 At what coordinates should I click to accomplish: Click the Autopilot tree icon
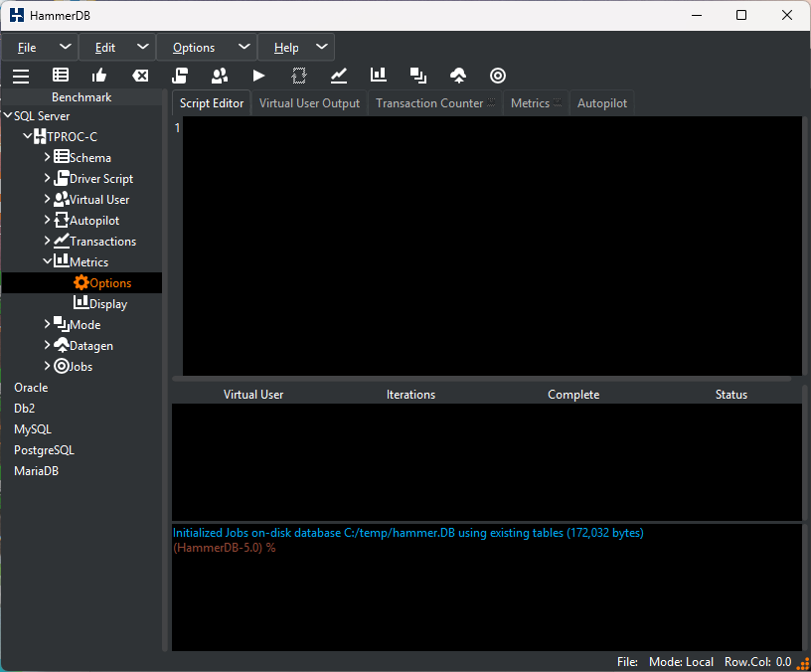click(62, 220)
